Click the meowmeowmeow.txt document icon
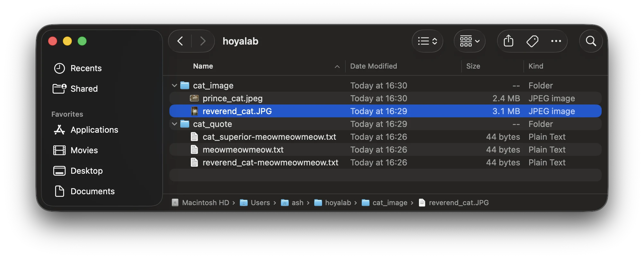The height and width of the screenshot is (259, 644). [x=194, y=149]
